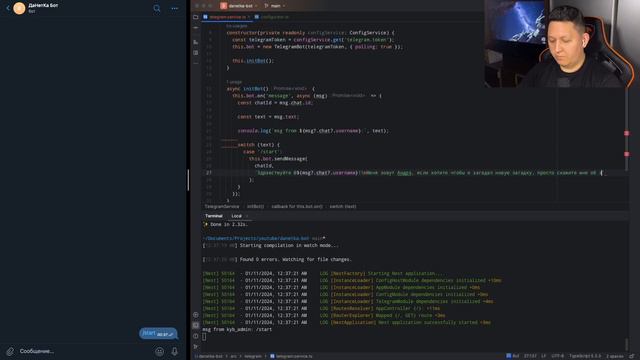Open the TypeScript version widget
The image size is (640, 360).
click(585, 356)
